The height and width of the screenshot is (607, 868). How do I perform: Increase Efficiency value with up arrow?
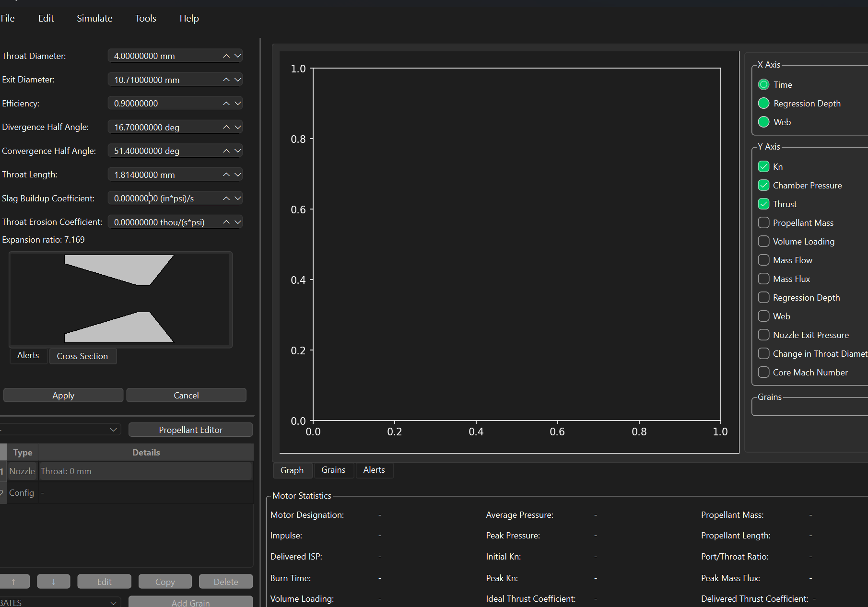(x=226, y=103)
